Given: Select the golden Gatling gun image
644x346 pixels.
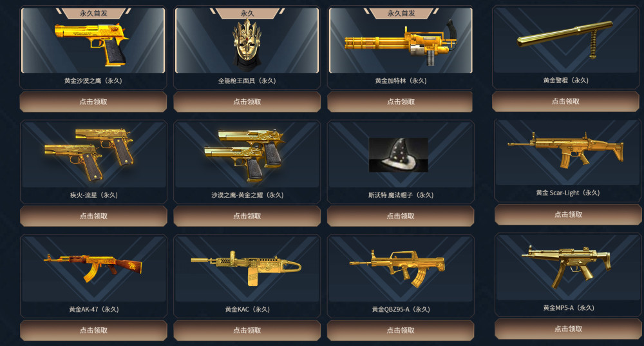Looking at the screenshot, I should point(400,44).
